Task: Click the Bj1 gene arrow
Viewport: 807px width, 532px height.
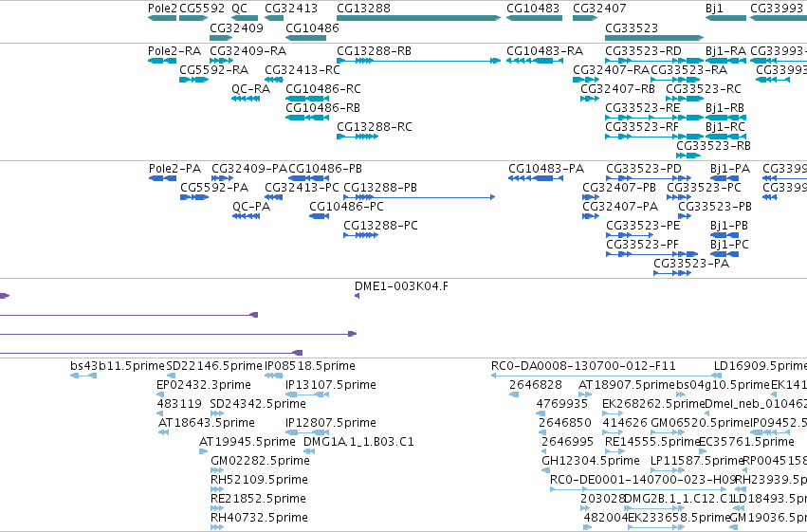Action: (x=725, y=19)
